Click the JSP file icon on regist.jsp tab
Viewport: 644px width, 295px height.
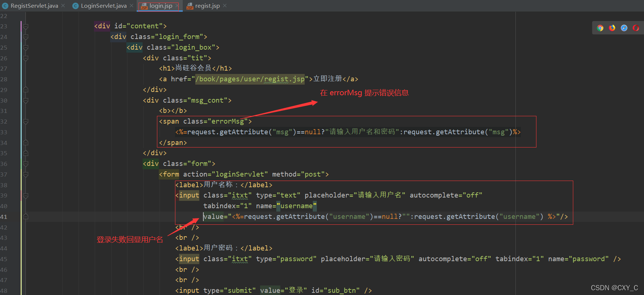point(190,6)
